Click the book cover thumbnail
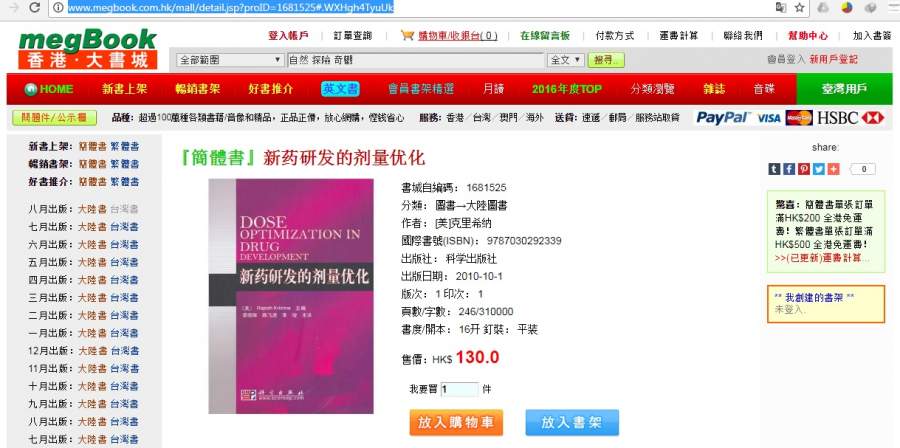 (x=291, y=296)
